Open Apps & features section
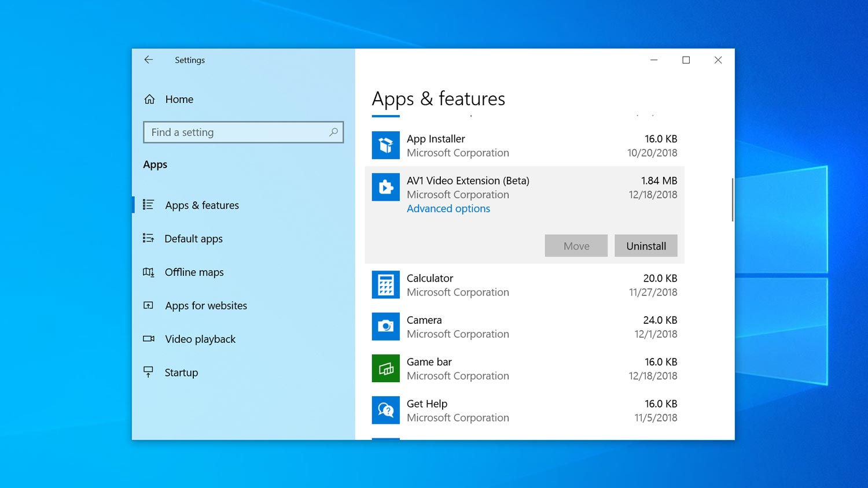The image size is (868, 488). pyautogui.click(x=202, y=205)
